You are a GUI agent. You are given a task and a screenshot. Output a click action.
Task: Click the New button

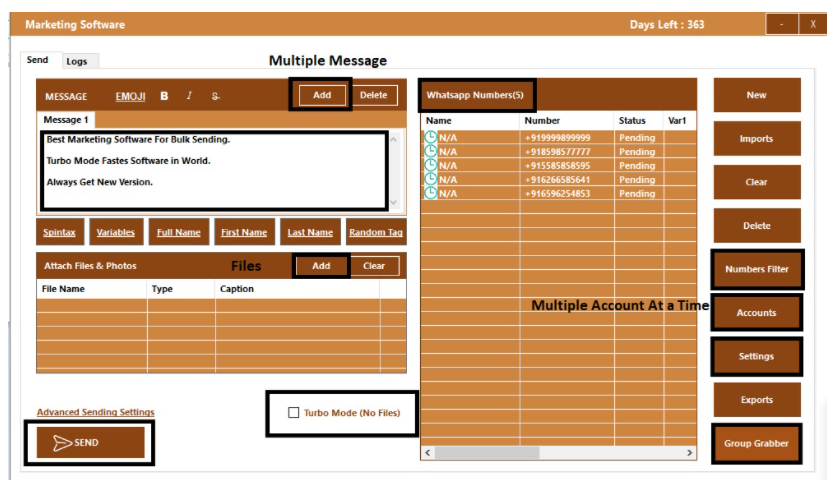(757, 95)
